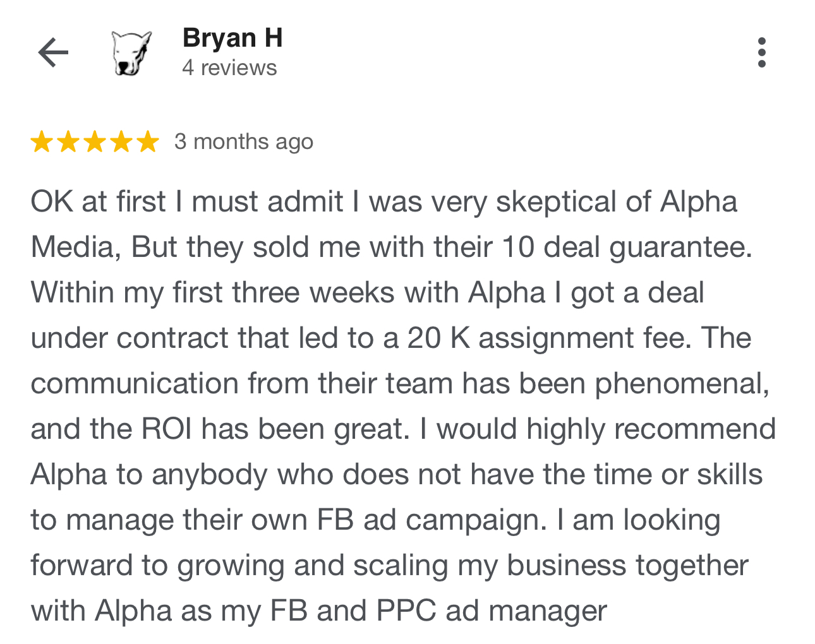Image resolution: width=815 pixels, height=644 pixels.
Task: Click the line 'Alpha to anybody who does'
Action: [397, 475]
